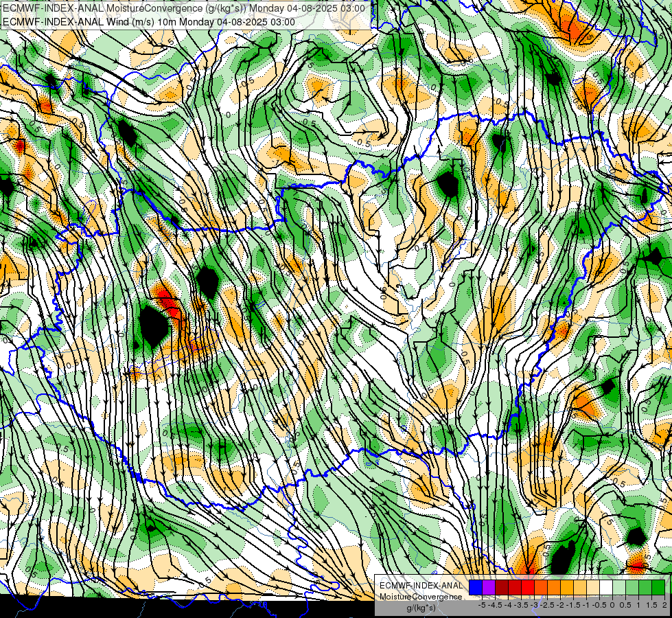672x618 pixels.
Task: Click the white legend swatch
Action: tap(606, 587)
